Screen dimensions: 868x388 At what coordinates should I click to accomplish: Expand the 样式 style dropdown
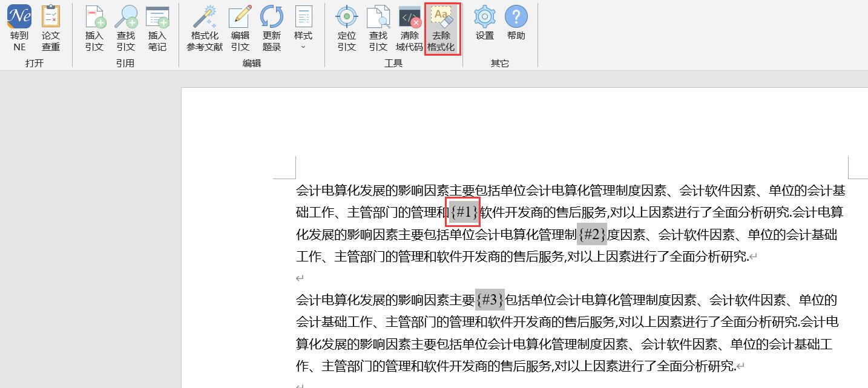tap(303, 28)
